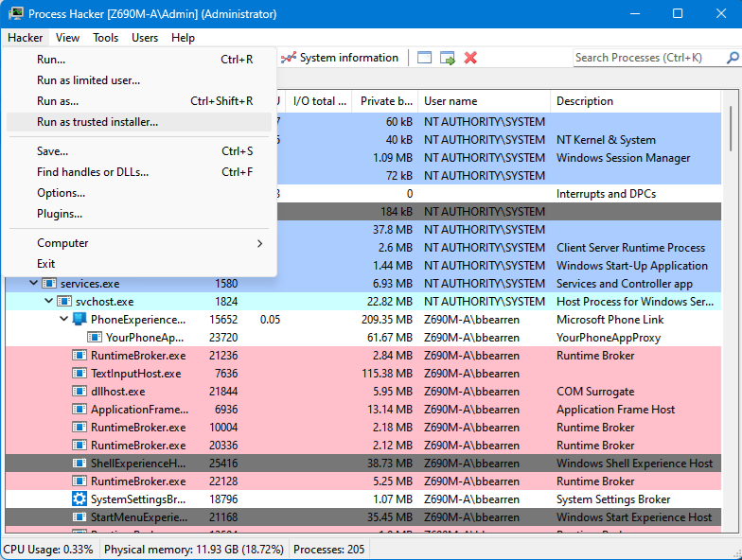The height and width of the screenshot is (560, 742).
Task: Click the dllhost.exe process icon
Action: click(x=79, y=392)
